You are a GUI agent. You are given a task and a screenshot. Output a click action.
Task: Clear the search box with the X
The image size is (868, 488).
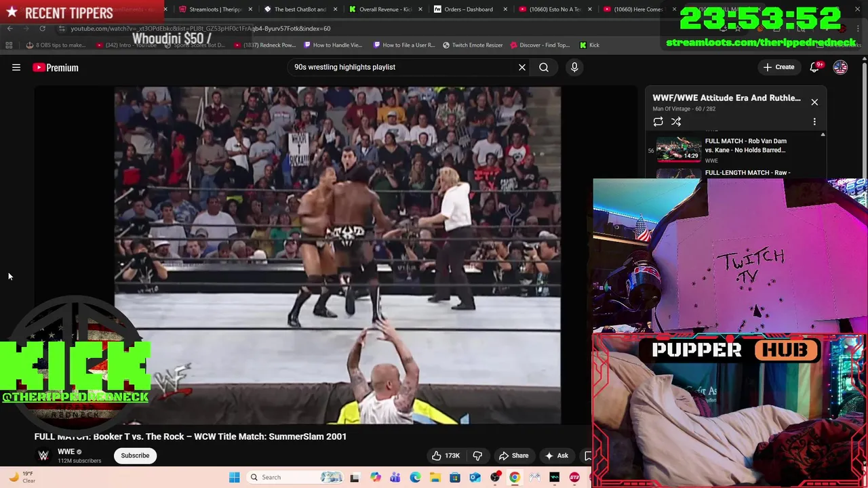(522, 67)
